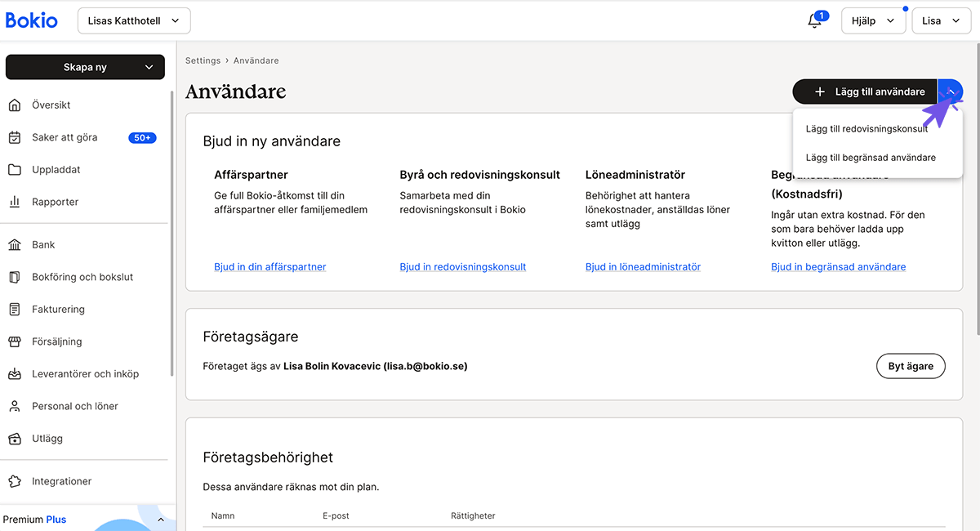The image size is (980, 531).
Task: Click the Saker att göra calendar icon
Action: click(x=15, y=137)
